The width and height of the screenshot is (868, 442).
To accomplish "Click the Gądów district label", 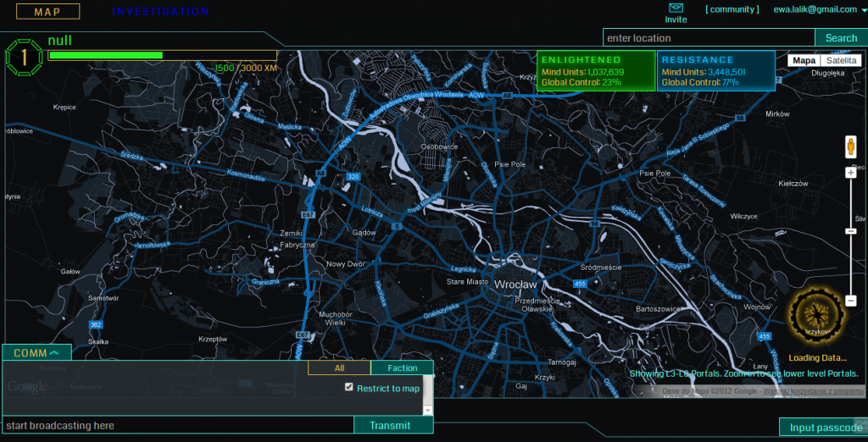I will click(364, 233).
